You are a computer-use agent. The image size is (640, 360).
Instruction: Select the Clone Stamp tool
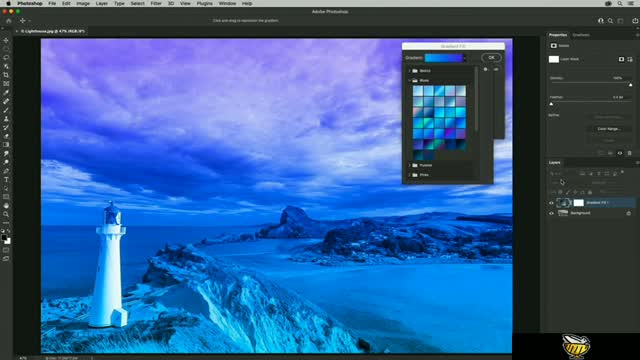tap(6, 119)
